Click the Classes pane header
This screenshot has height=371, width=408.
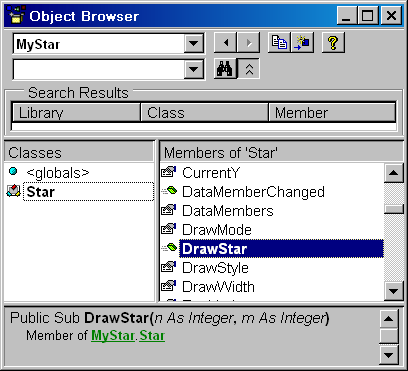(79, 153)
